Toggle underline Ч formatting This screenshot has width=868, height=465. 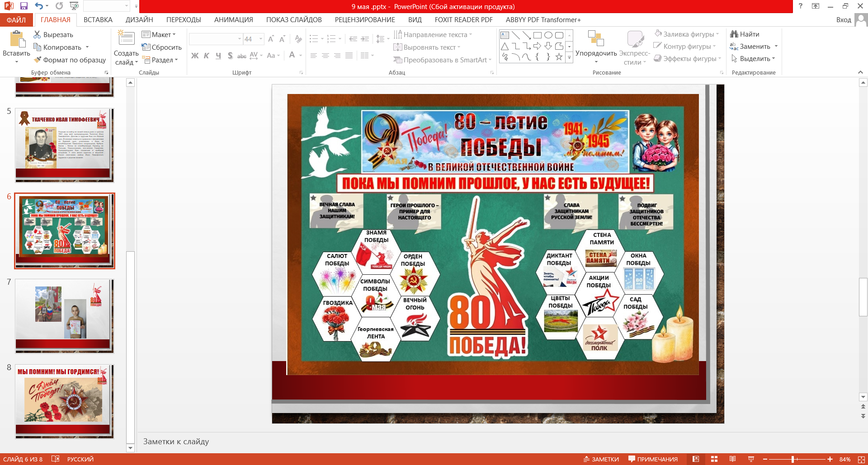pos(218,56)
